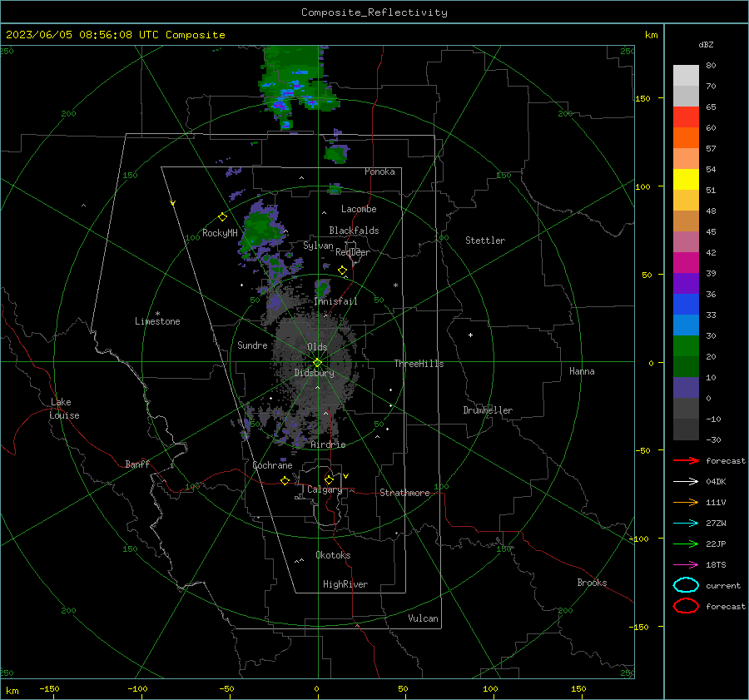749x700 pixels.
Task: Click the RockyMH label
Action: pyautogui.click(x=220, y=233)
